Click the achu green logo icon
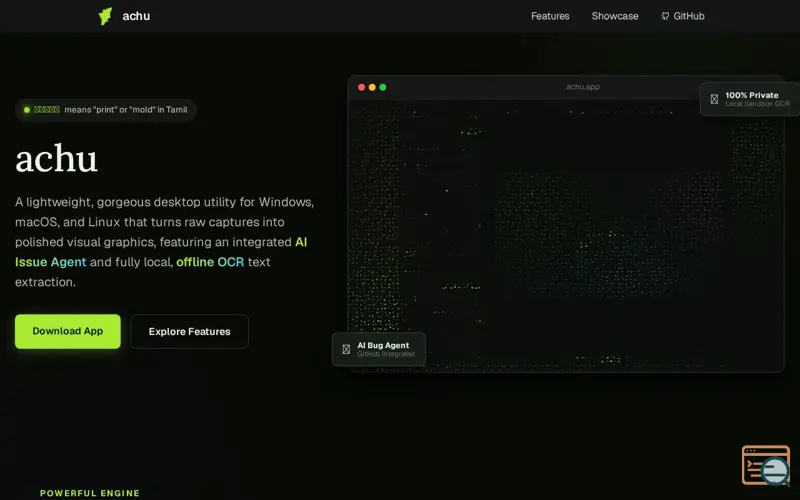This screenshot has width=800, height=500. click(x=105, y=16)
